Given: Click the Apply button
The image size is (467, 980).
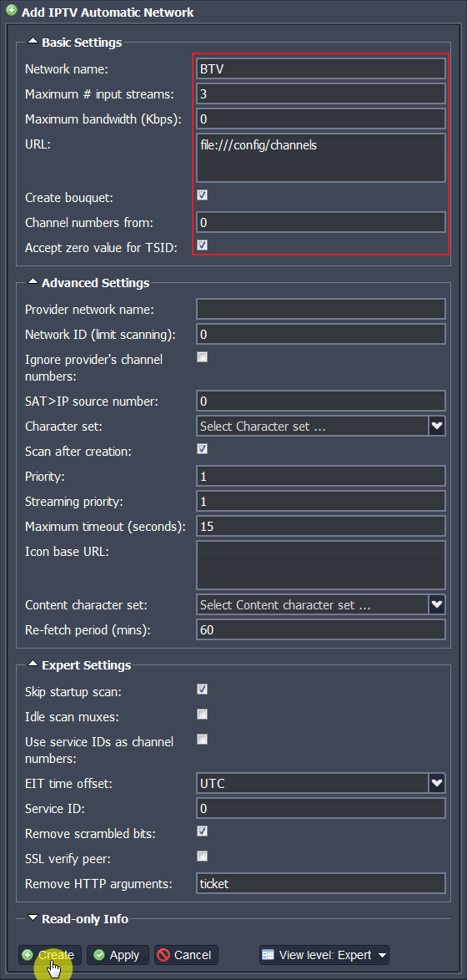Looking at the screenshot, I should (118, 955).
